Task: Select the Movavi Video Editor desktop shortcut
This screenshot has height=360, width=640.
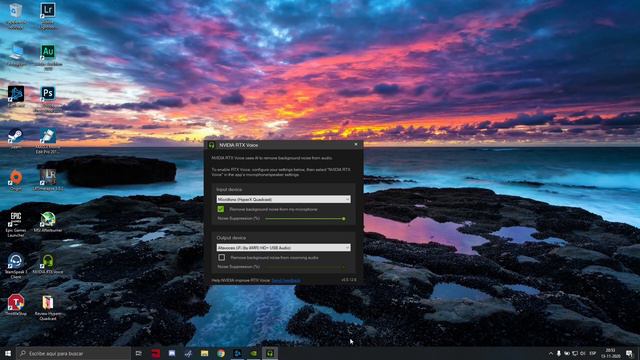Action: click(x=48, y=140)
